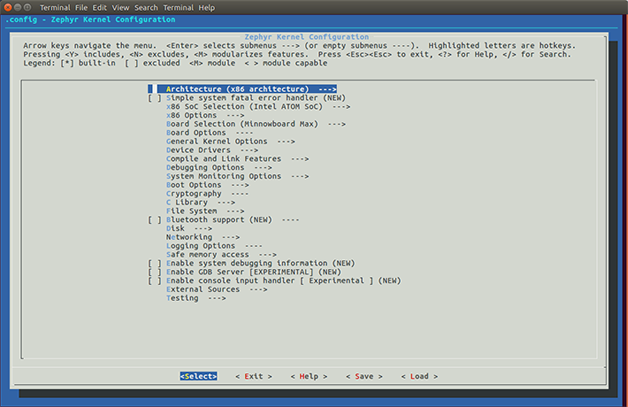This screenshot has width=628, height=407.
Task: Open the Help menu in menu bar
Action: tap(207, 8)
